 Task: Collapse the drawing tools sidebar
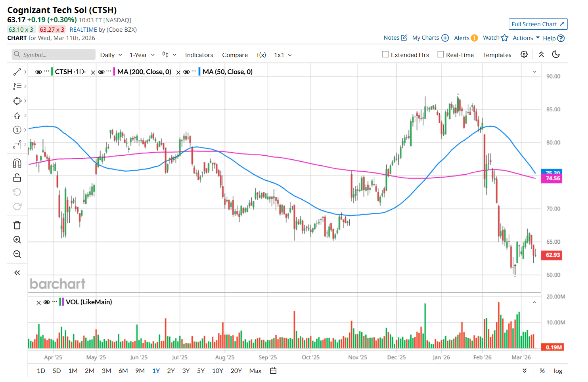tap(17, 273)
